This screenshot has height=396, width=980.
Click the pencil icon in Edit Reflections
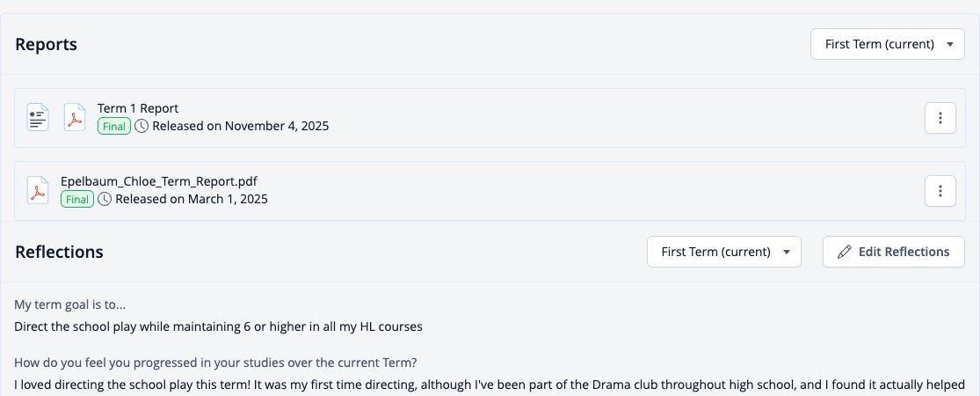click(845, 252)
